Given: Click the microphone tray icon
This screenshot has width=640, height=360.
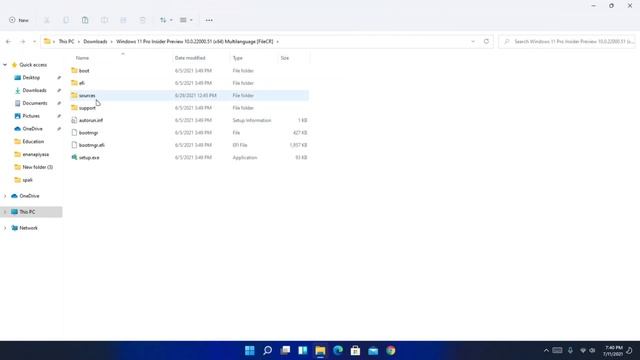Looking at the screenshot, I should [x=570, y=350].
